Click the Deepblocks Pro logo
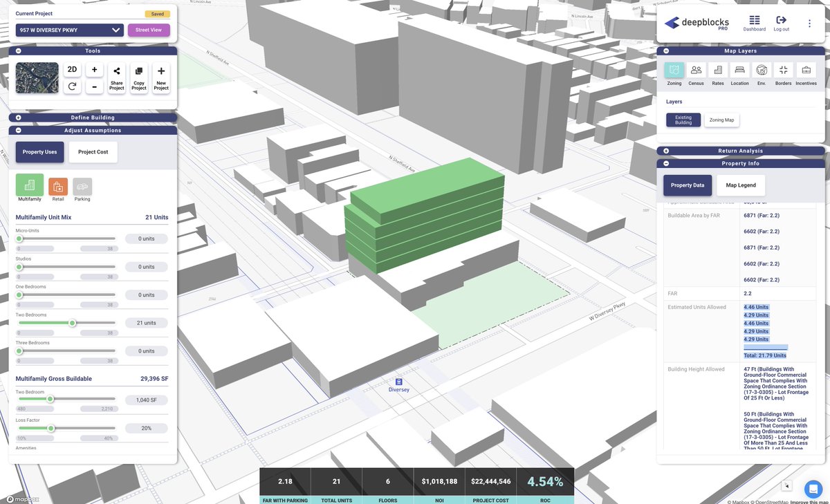The image size is (830, 504). [698, 23]
